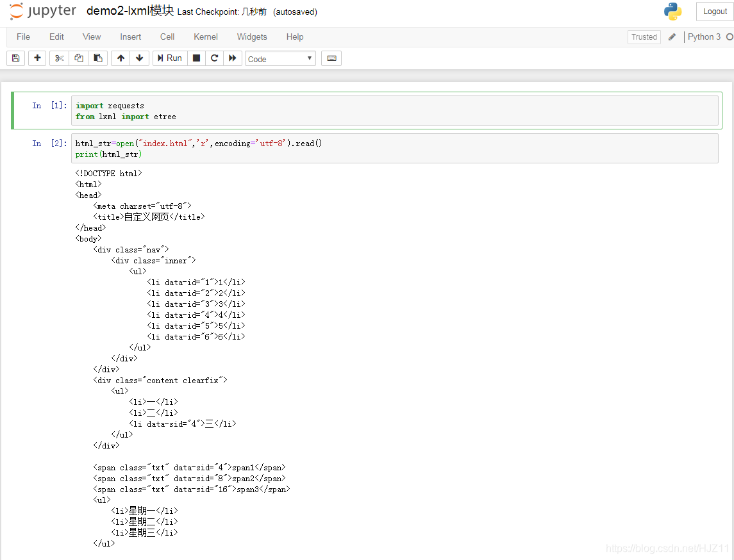
Task: Select the In [2] prompt
Action: pos(49,143)
